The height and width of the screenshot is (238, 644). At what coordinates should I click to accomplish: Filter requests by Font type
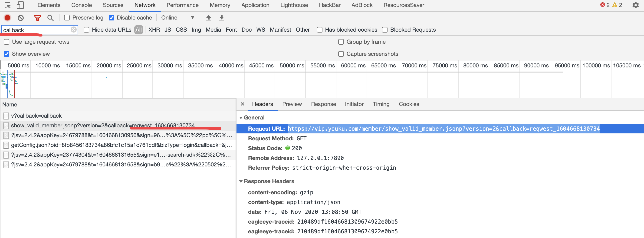click(231, 30)
